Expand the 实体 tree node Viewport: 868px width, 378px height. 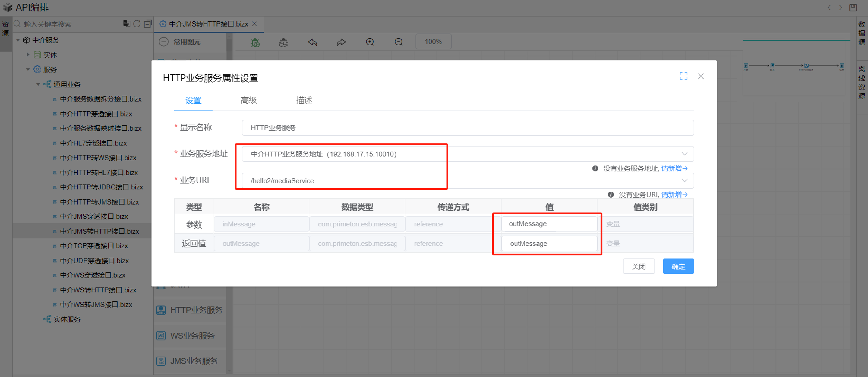[x=28, y=55]
